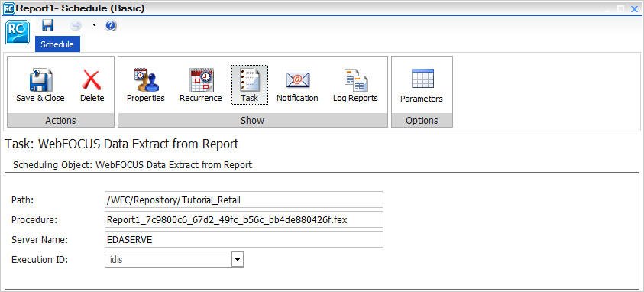Open the quick toolbar dropdown arrow

(94, 25)
